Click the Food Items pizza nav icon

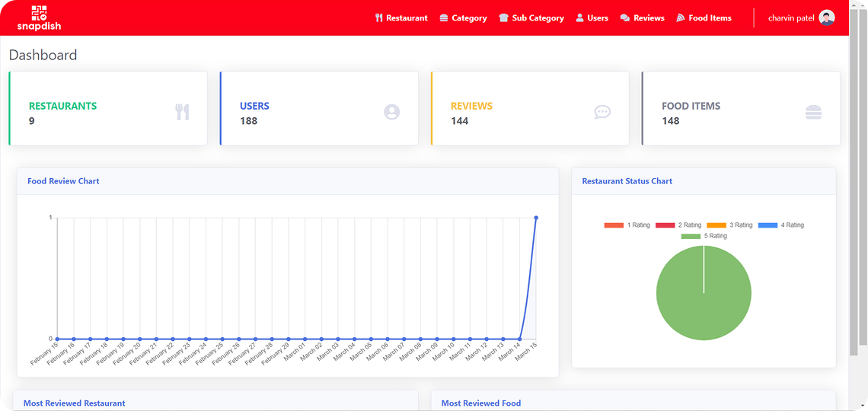[681, 18]
